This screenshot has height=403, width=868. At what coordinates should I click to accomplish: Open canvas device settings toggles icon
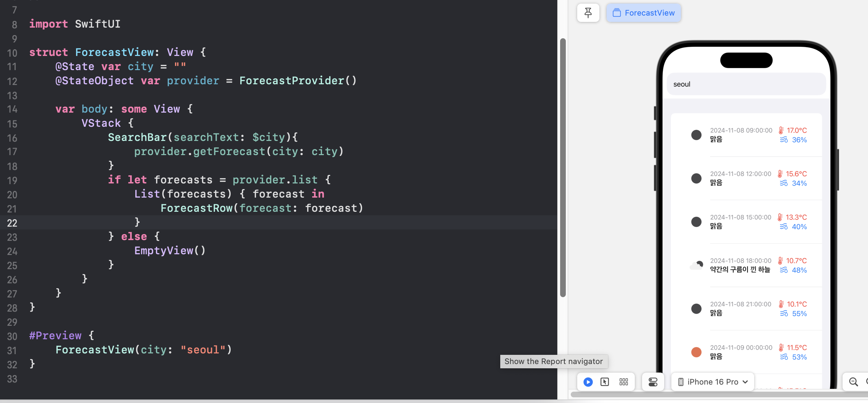click(653, 382)
